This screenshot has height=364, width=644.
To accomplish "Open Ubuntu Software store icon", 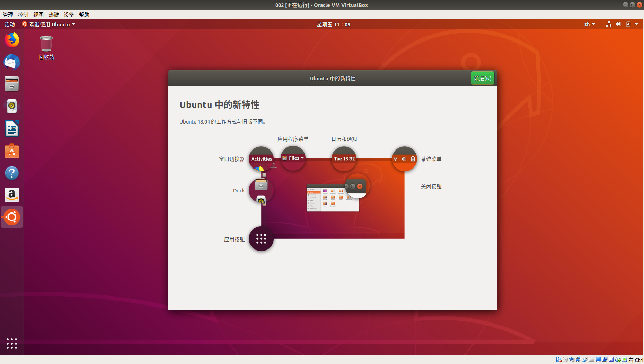I will pyautogui.click(x=12, y=151).
